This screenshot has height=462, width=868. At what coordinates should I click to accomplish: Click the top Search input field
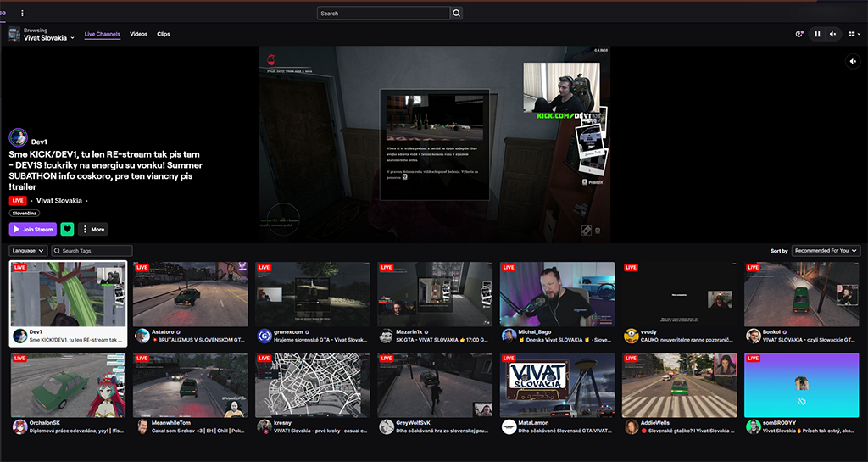(x=384, y=14)
